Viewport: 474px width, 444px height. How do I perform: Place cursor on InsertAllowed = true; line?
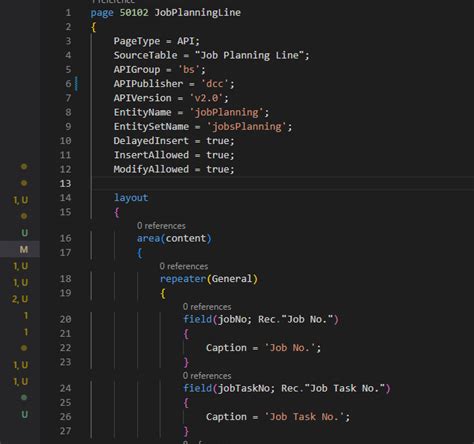[x=174, y=155]
